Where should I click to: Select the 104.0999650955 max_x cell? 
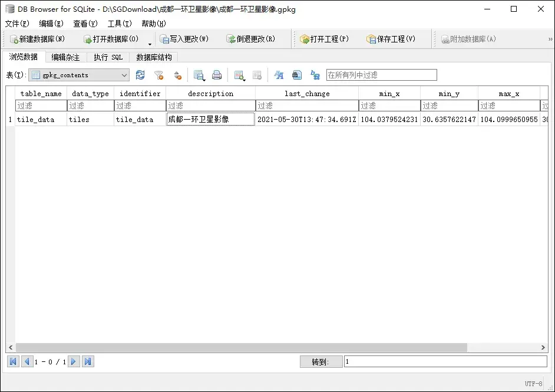[509, 119]
